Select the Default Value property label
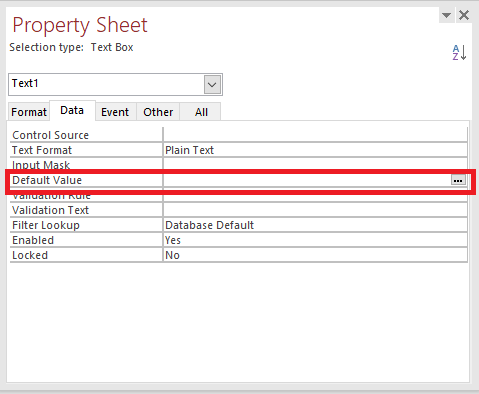The height and width of the screenshot is (394, 479). coord(47,180)
